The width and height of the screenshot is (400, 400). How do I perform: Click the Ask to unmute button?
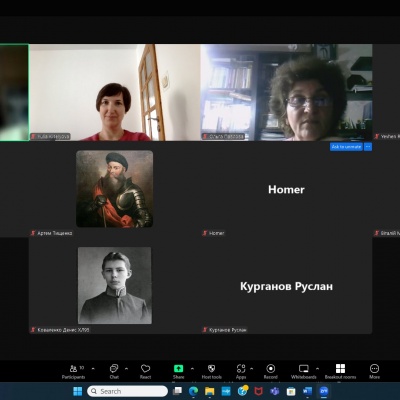click(346, 147)
